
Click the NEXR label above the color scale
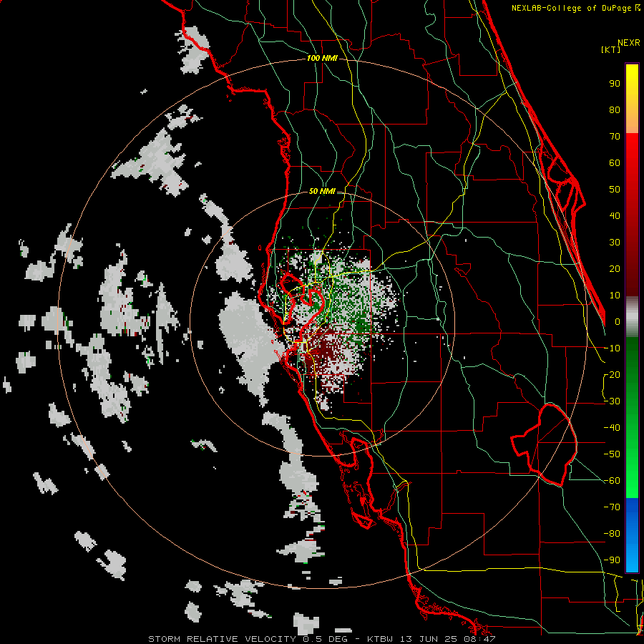pos(628,43)
